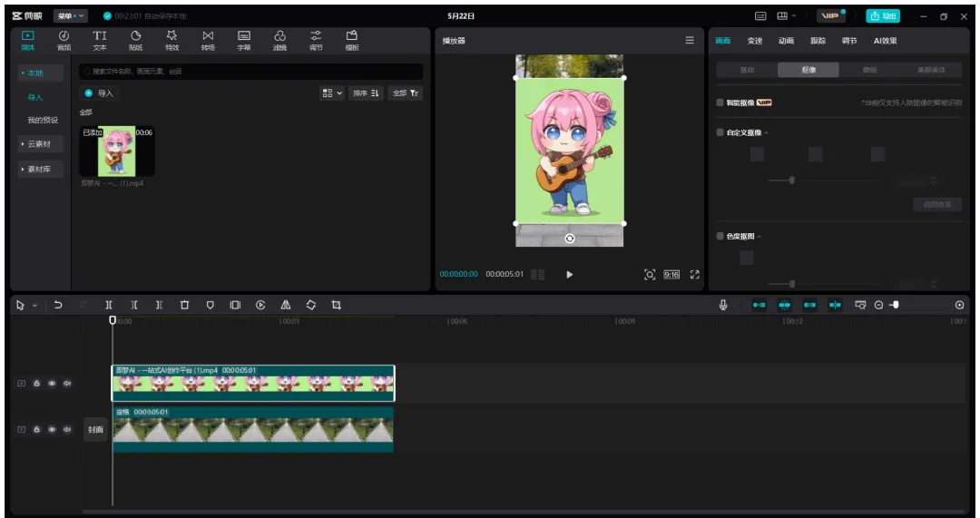The width and height of the screenshot is (980, 518).
Task: Open the 文本 text panel
Action: [100, 40]
